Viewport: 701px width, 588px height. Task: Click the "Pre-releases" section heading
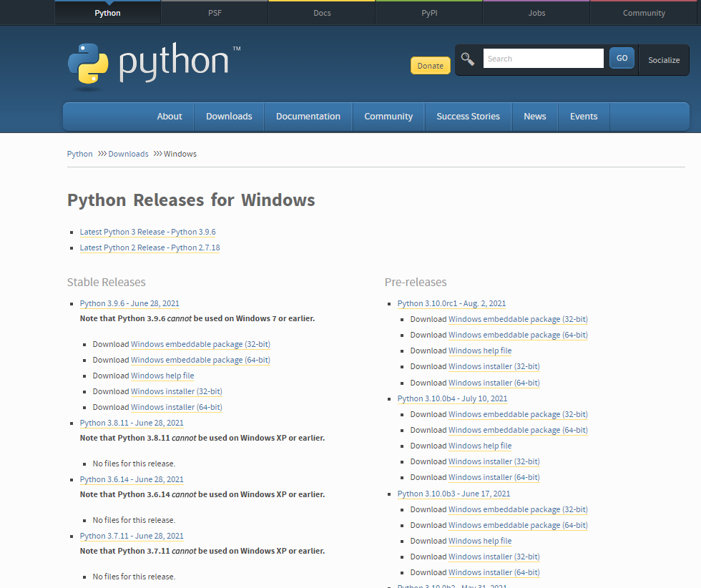click(416, 282)
